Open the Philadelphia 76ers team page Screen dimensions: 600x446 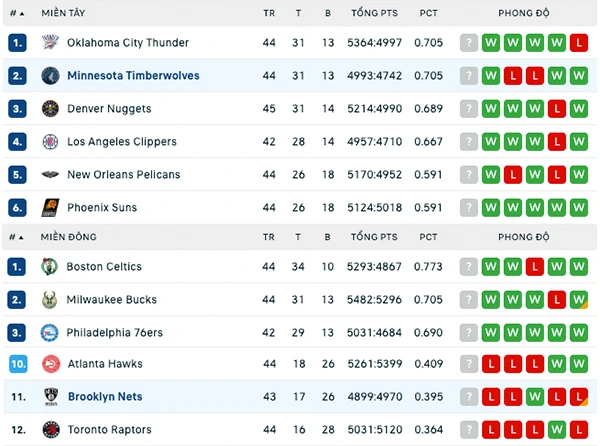114,332
